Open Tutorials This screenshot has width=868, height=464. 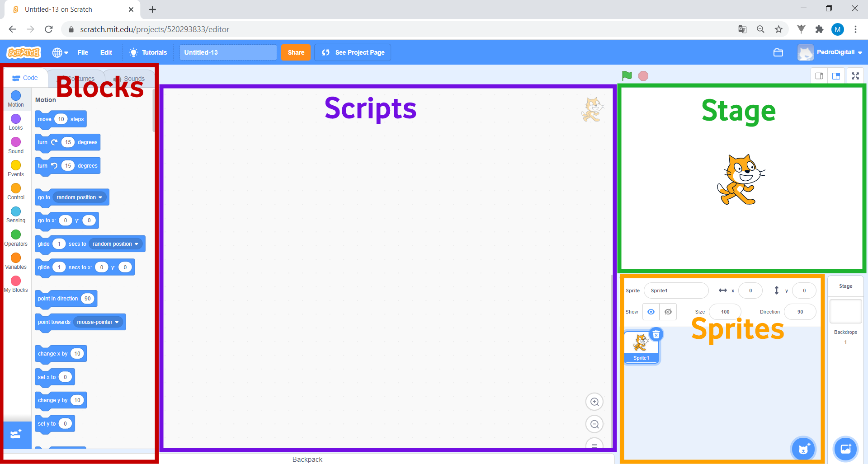click(x=148, y=52)
